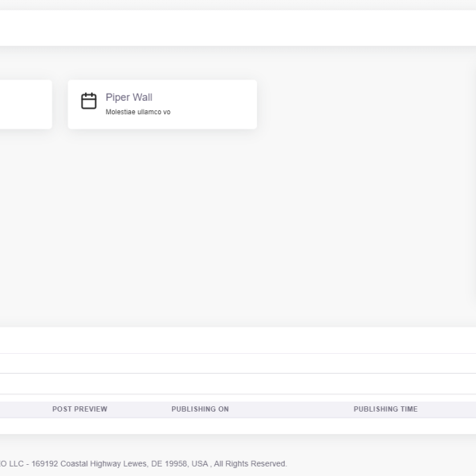Open the Piper Wall title link

point(129,98)
